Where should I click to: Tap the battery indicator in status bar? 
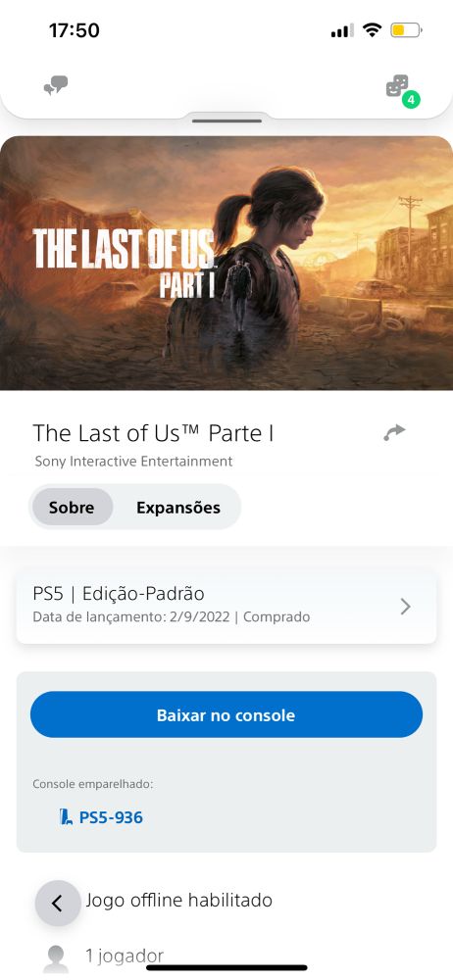406,30
